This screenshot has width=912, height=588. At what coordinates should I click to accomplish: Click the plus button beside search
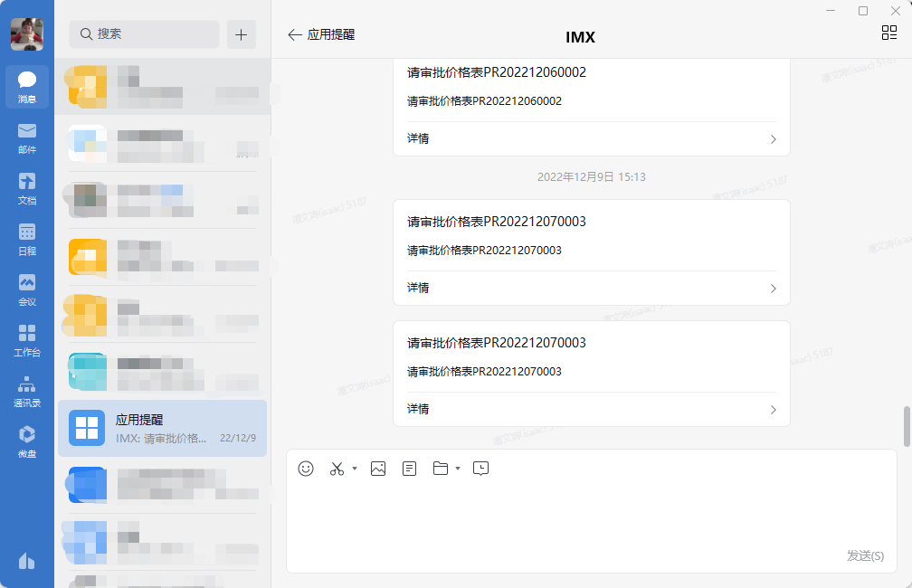point(241,34)
